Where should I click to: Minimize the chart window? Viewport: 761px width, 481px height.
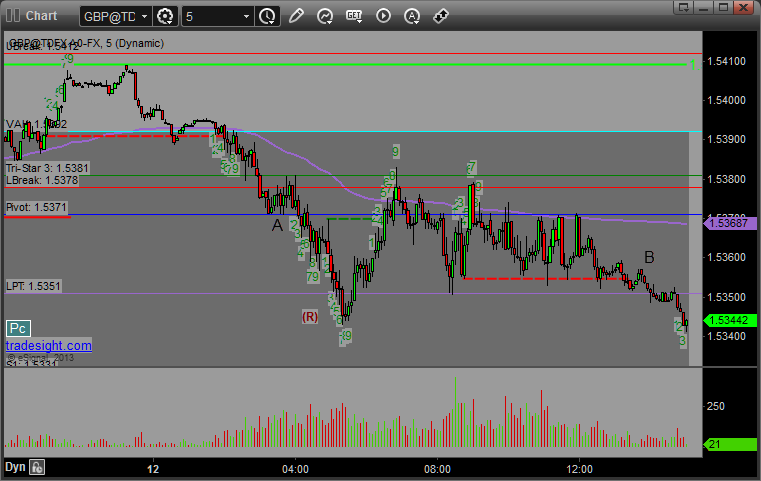(704, 7)
